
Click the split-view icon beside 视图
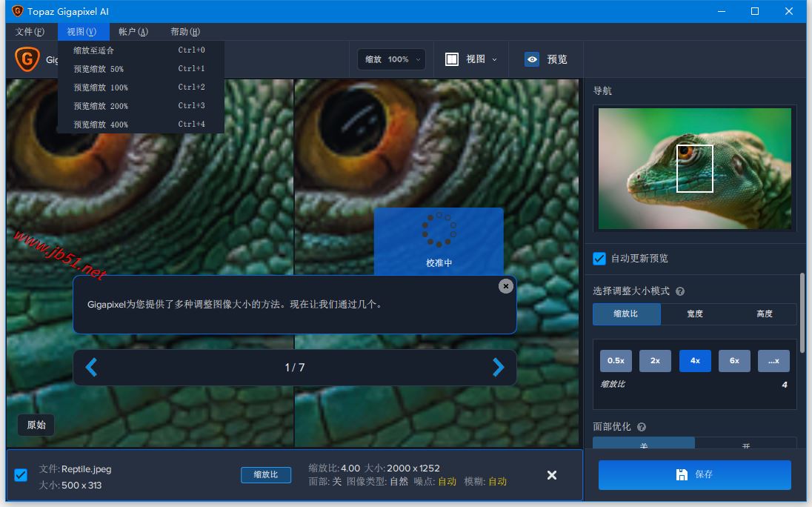pyautogui.click(x=452, y=59)
